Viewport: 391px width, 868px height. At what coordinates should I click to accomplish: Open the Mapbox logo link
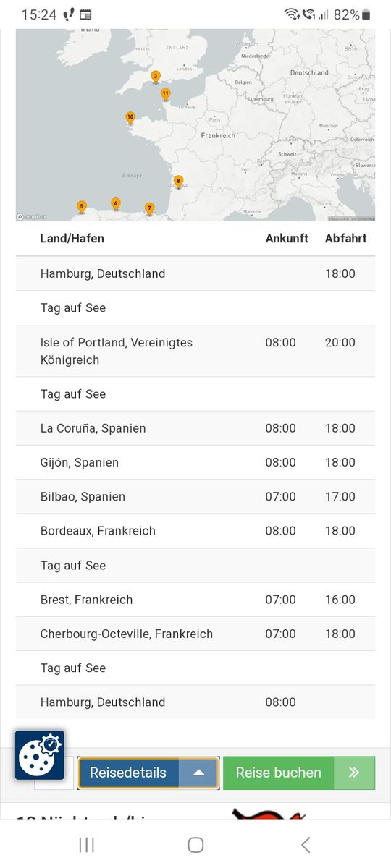[32, 216]
